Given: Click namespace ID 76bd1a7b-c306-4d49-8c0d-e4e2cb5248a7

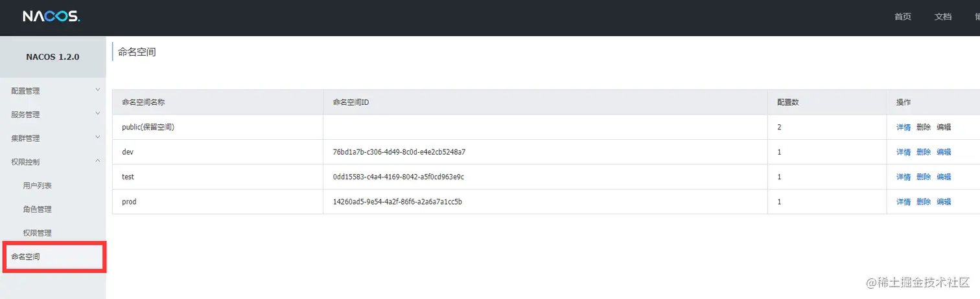Looking at the screenshot, I should 399,152.
